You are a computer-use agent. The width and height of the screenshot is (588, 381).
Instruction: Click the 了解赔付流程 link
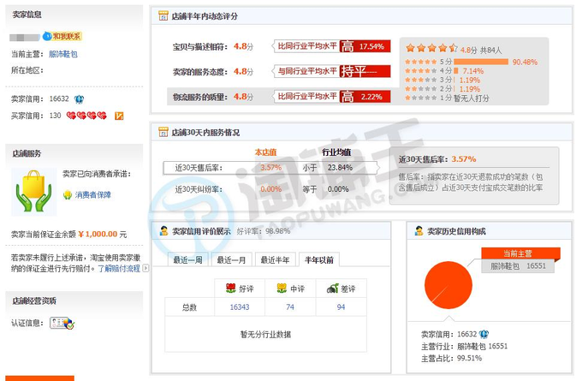pos(119,268)
